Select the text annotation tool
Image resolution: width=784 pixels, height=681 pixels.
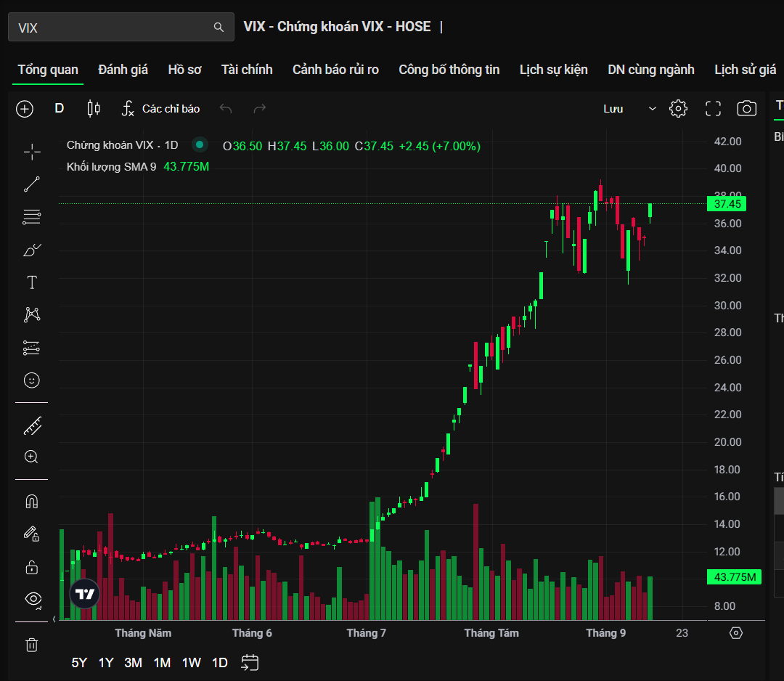click(x=32, y=282)
